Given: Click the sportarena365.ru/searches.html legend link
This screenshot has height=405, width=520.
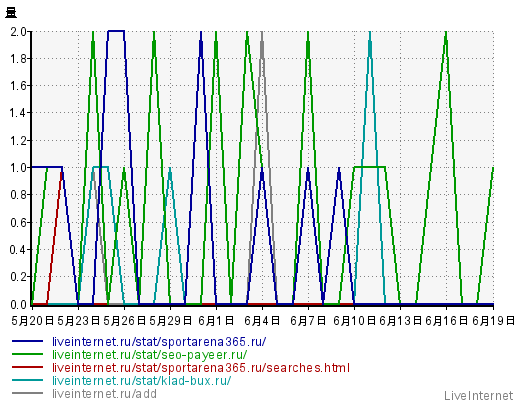Looking at the screenshot, I should (x=201, y=368).
